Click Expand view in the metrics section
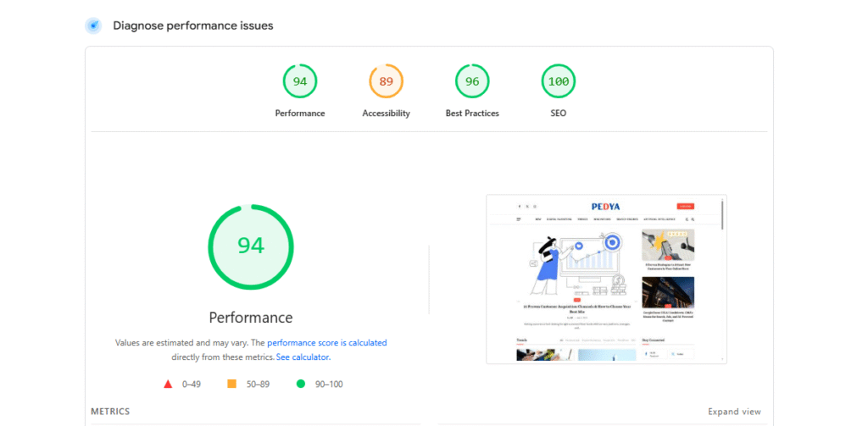Screen dimensions: 868x426 734,412
